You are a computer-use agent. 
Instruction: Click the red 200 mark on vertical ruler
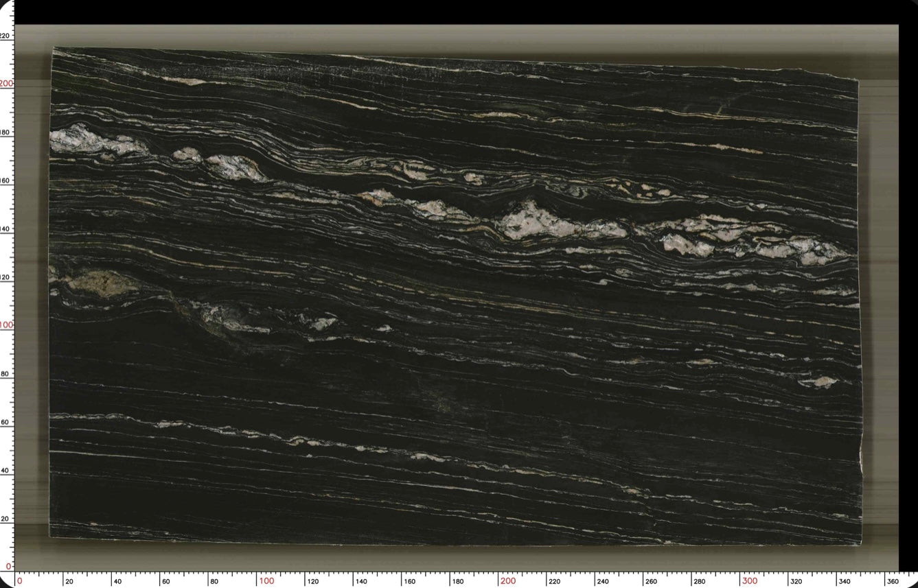click(x=6, y=84)
